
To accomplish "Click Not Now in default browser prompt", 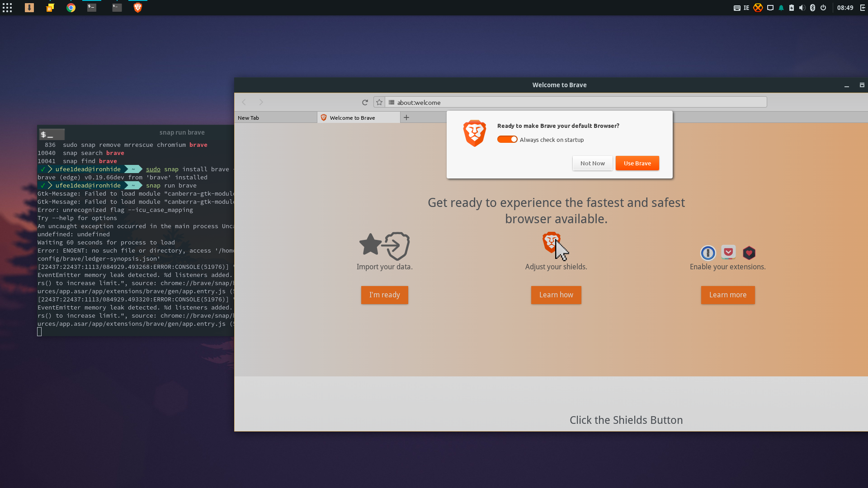I will coord(592,163).
